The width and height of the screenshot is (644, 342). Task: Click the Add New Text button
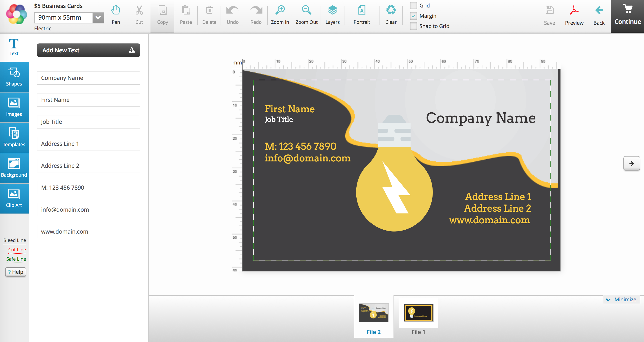point(88,50)
